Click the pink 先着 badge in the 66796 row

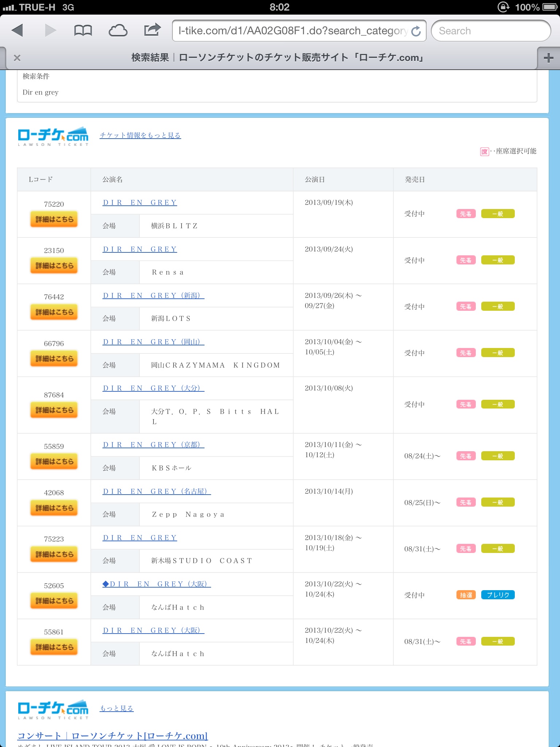[x=466, y=353]
